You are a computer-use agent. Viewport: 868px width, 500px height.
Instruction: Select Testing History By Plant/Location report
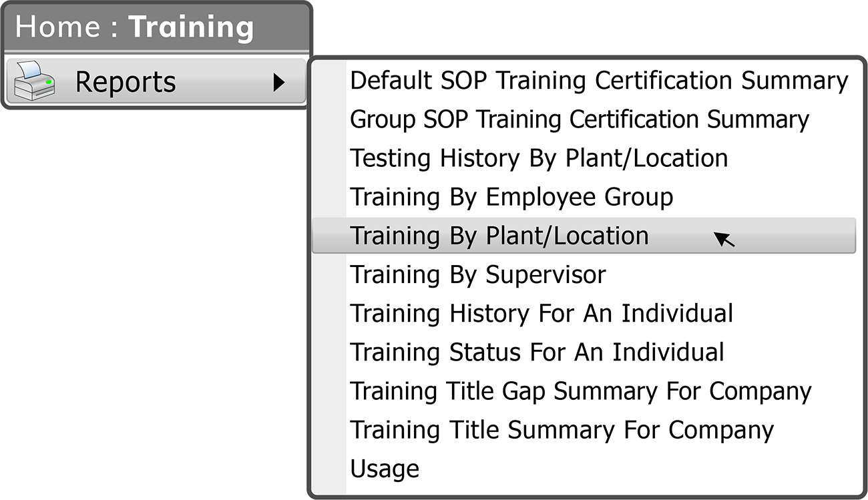[x=539, y=158]
